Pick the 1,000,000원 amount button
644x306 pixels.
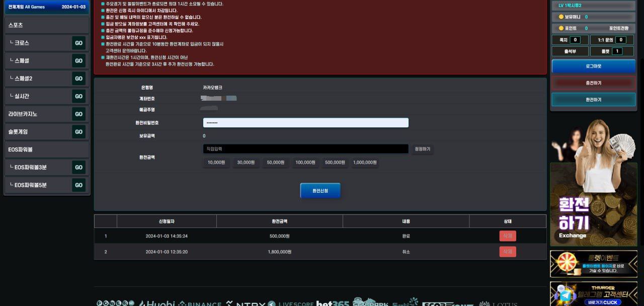(x=365, y=163)
